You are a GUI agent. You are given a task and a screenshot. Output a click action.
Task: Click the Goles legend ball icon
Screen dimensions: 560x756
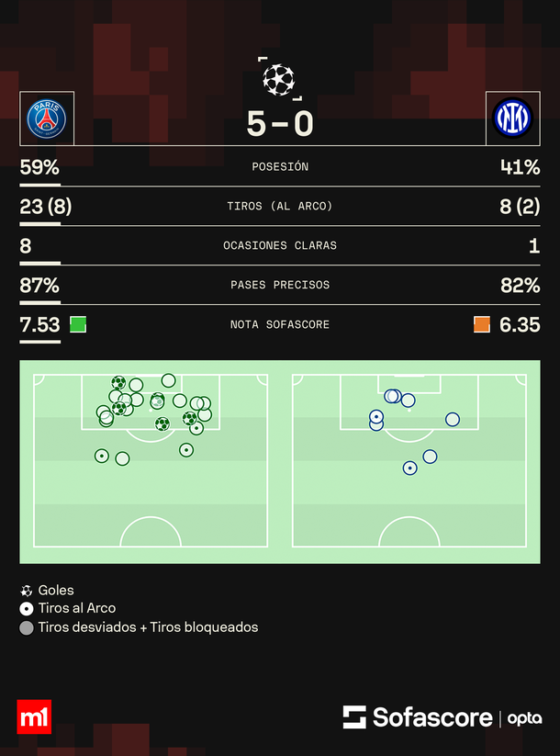pyautogui.click(x=26, y=591)
